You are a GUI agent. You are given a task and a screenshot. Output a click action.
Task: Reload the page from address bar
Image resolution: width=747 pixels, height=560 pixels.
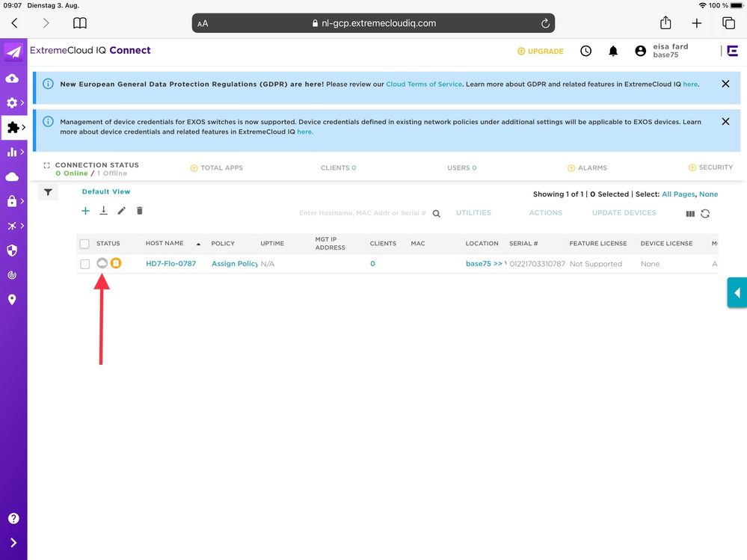pos(545,23)
